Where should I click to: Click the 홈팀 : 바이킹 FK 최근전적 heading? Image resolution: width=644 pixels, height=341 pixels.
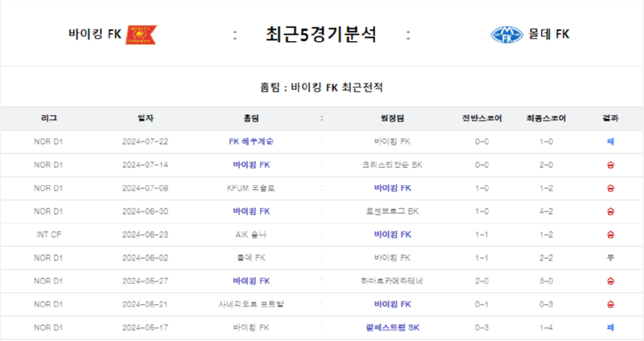point(321,88)
